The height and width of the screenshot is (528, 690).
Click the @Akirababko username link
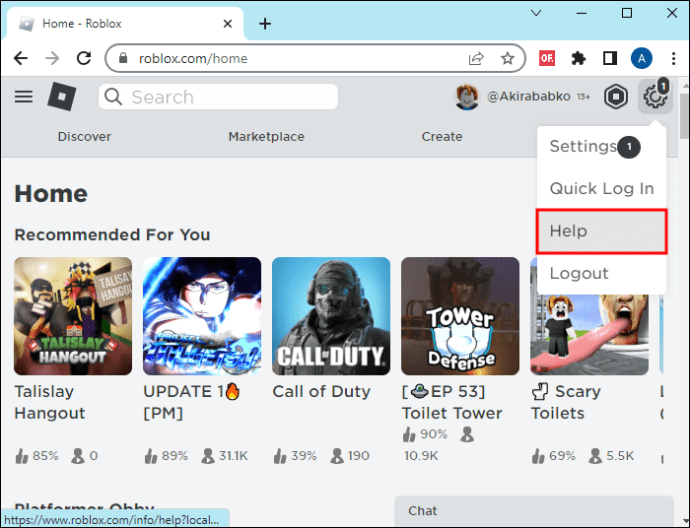pos(529,96)
